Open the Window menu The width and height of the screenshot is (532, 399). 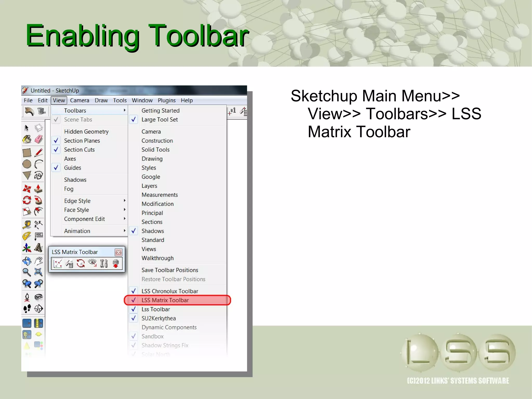[x=142, y=100]
